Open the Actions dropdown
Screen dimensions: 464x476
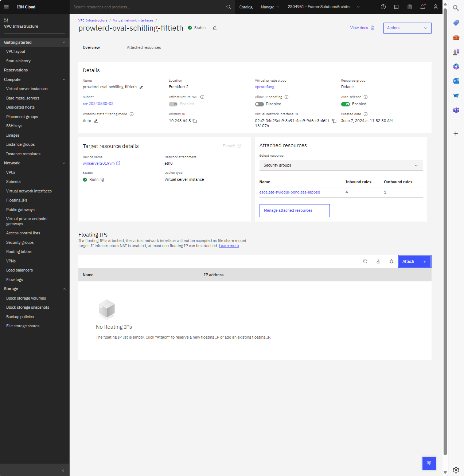pyautogui.click(x=407, y=28)
